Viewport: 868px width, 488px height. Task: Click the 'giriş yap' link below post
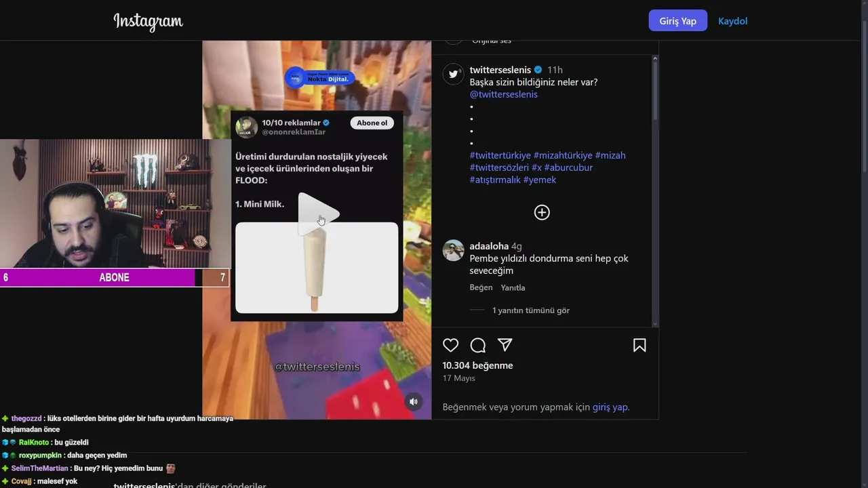(610, 407)
